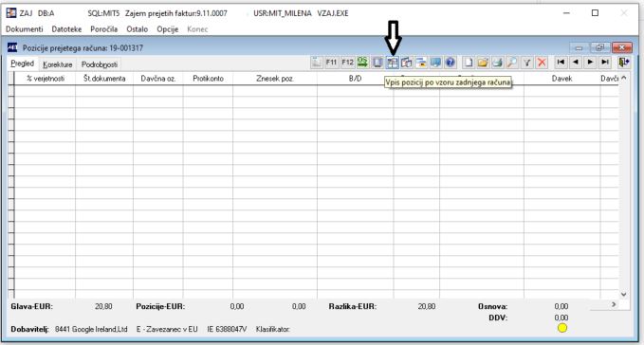
Task: Click the magnifying glass search icon
Action: click(512, 63)
